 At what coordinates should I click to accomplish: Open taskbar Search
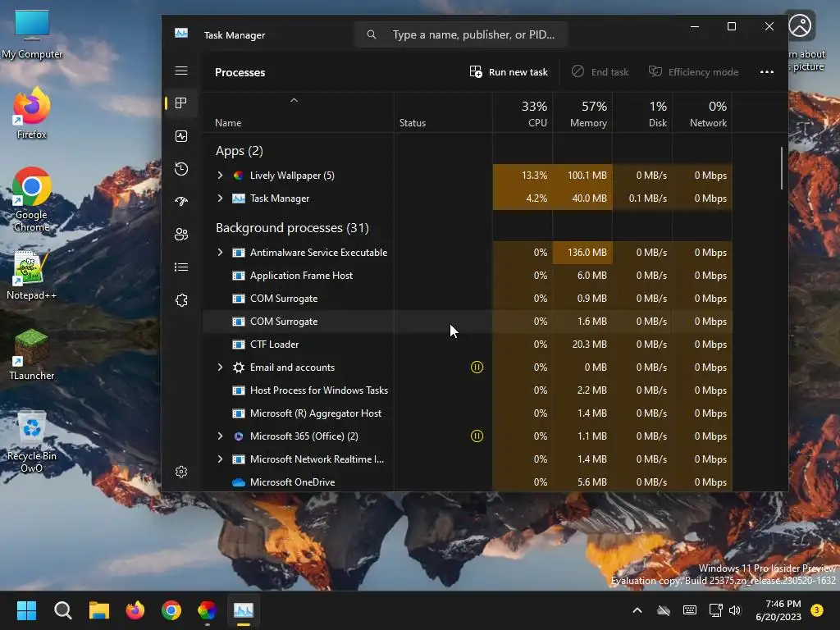tap(62, 610)
